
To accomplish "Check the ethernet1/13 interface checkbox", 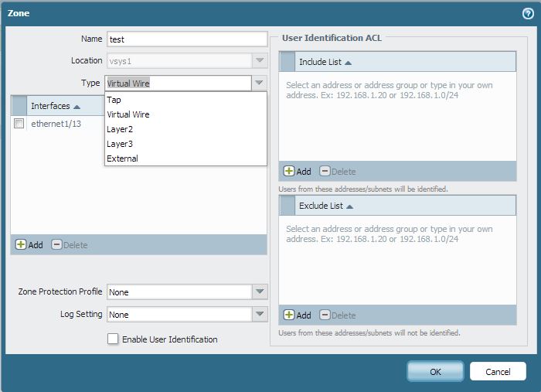I will click(19, 124).
